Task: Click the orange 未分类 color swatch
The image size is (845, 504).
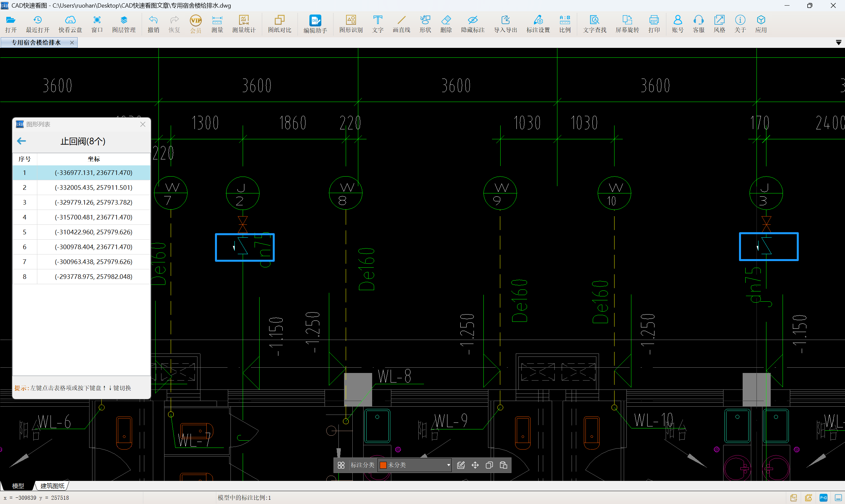Action: (x=383, y=465)
